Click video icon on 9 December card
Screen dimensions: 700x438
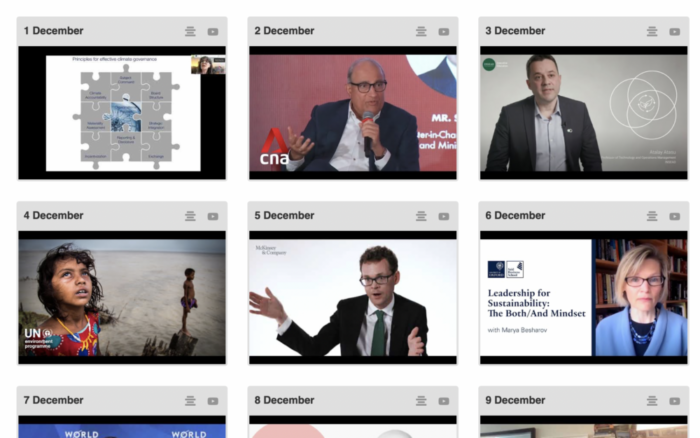point(675,401)
